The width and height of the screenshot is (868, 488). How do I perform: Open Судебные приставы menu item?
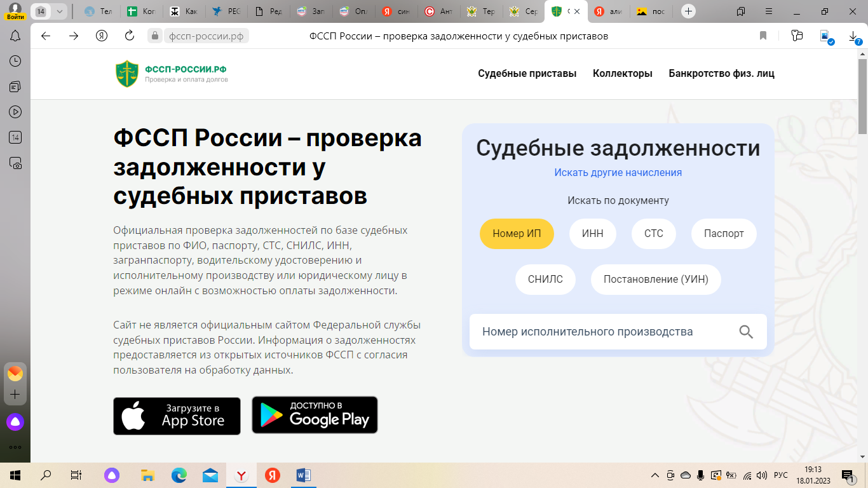point(527,74)
